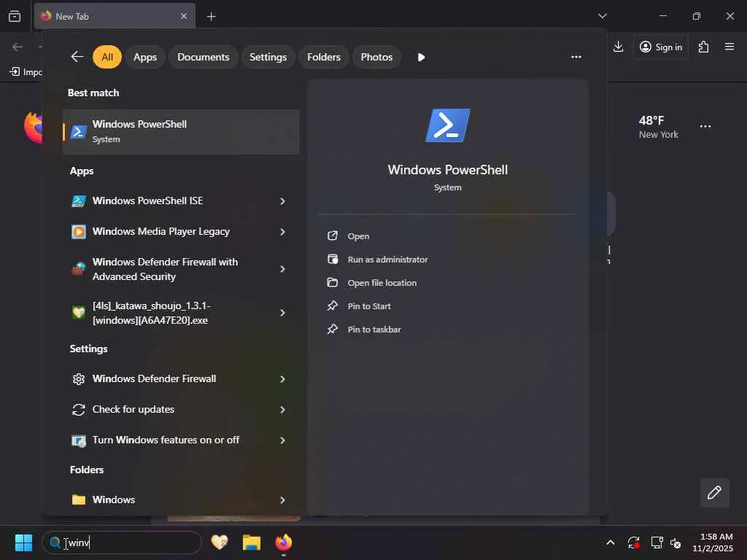Screen dimensions: 747x560
Task: Open a new Firefox tab with plus
Action: (x=211, y=17)
